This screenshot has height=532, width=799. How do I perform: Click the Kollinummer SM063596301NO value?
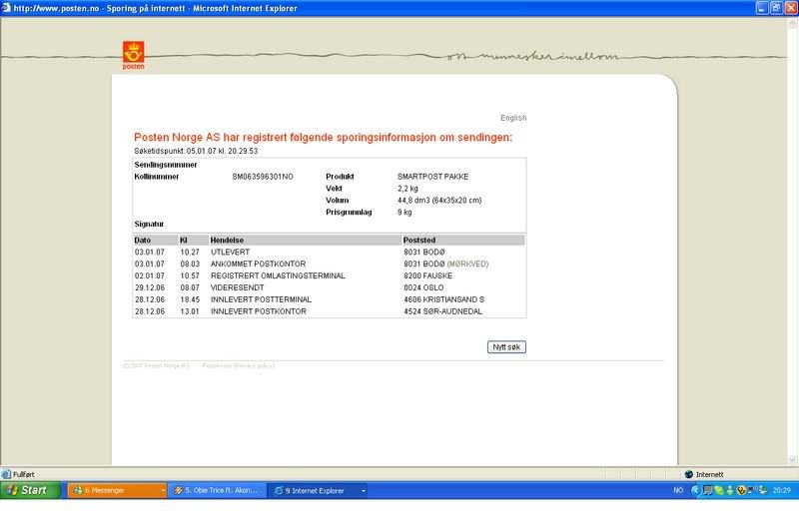click(263, 177)
